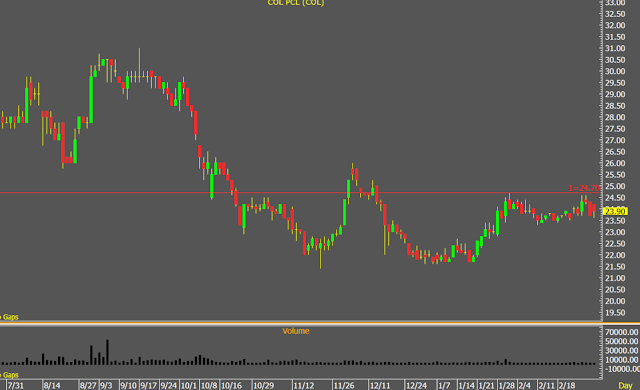The height and width of the screenshot is (390, 640).
Task: Click the 9/10 date label
Action: pyautogui.click(x=128, y=386)
